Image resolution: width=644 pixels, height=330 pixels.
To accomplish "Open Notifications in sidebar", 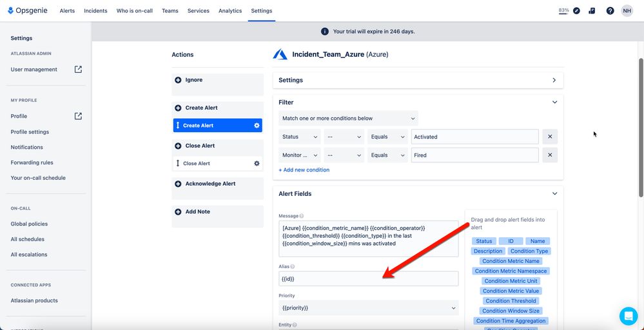I will [26, 147].
